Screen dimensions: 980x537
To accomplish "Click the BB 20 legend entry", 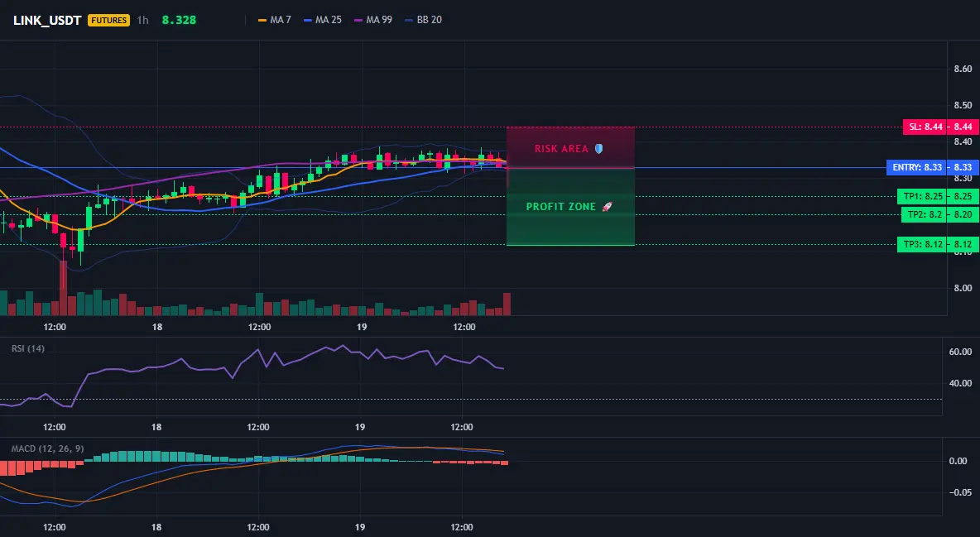I will 423,20.
